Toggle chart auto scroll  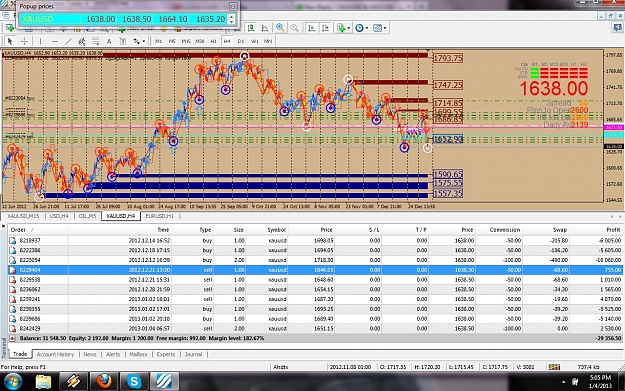[312, 28]
